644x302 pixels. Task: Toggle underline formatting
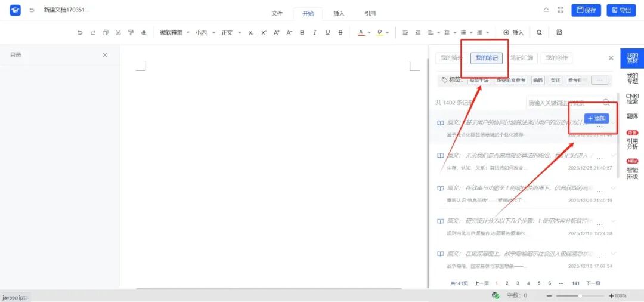[327, 33]
